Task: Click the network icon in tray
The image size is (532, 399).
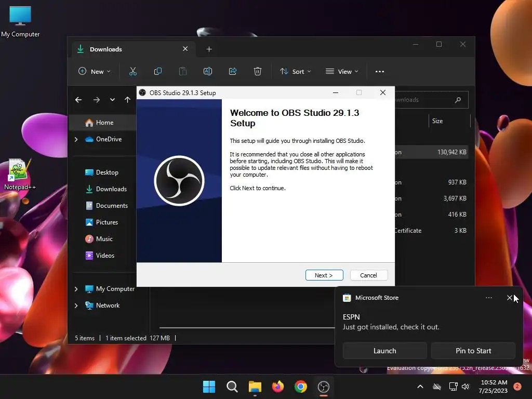Action: (x=453, y=387)
